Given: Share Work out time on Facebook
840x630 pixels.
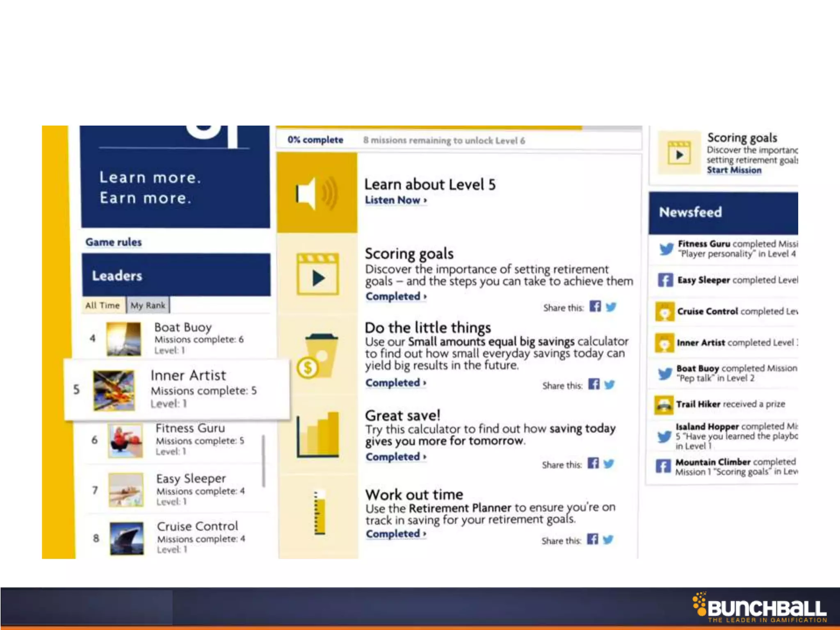Looking at the screenshot, I should [x=592, y=539].
